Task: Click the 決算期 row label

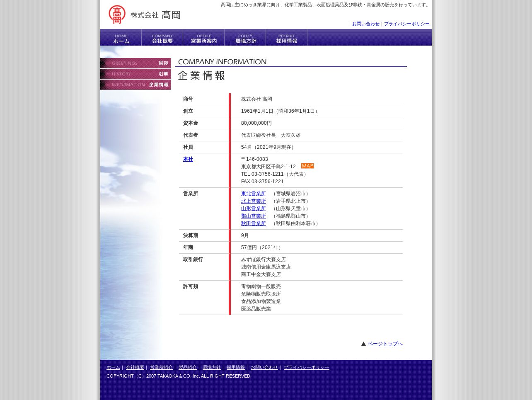Action: 191,235
